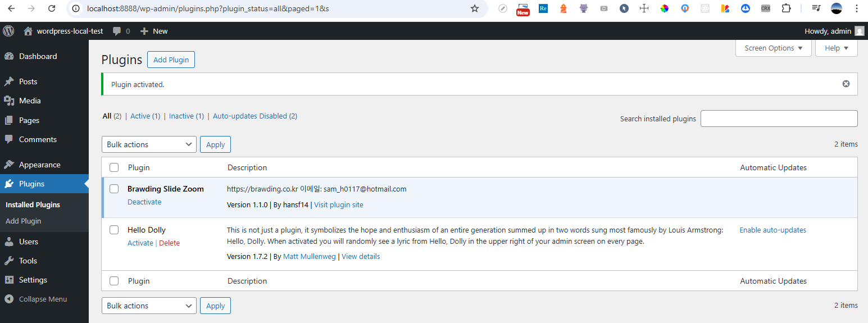Viewport: 868px width, 323px height.
Task: Check the Hello Dolly plugin checkbox
Action: click(114, 230)
